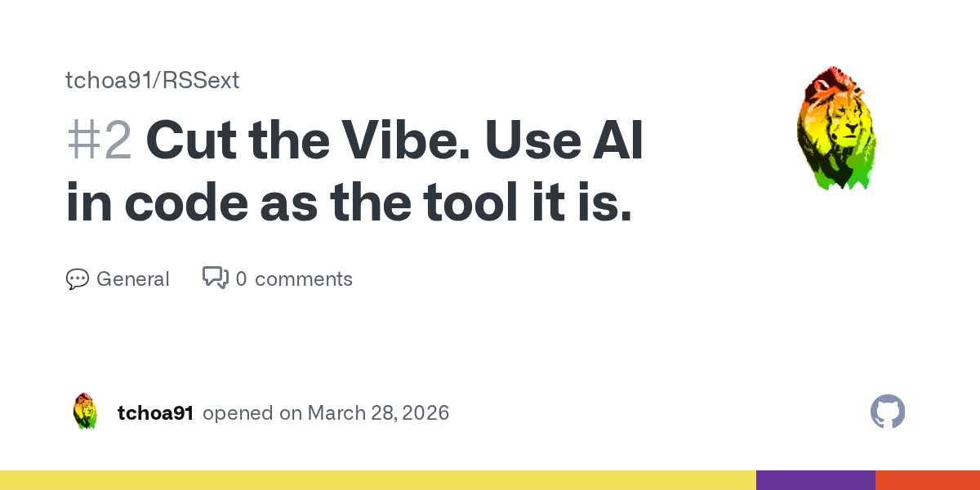
Task: Click the small lion avatar beside author name
Action: tap(85, 412)
